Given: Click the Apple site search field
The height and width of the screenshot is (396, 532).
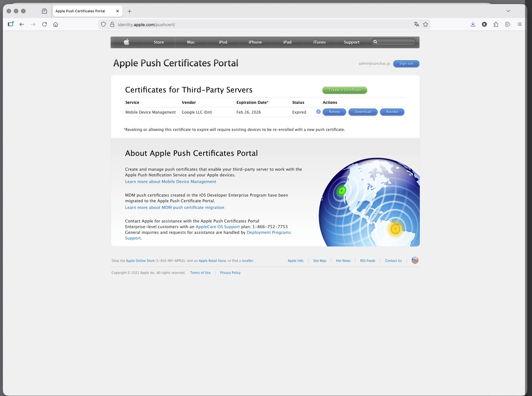Looking at the screenshot, I should click(x=396, y=42).
